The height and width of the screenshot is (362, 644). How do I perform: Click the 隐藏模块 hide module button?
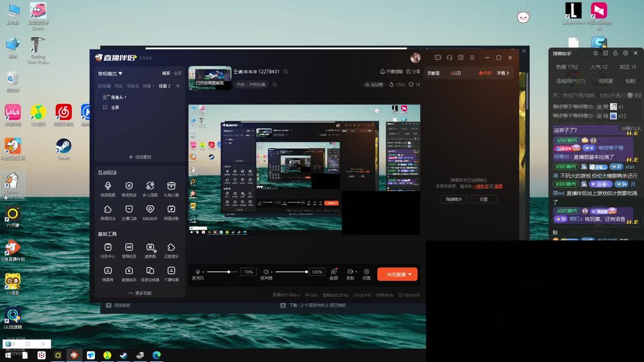click(453, 199)
